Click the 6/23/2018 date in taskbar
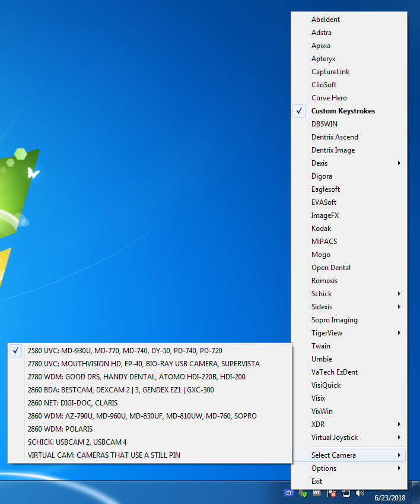 (390, 498)
